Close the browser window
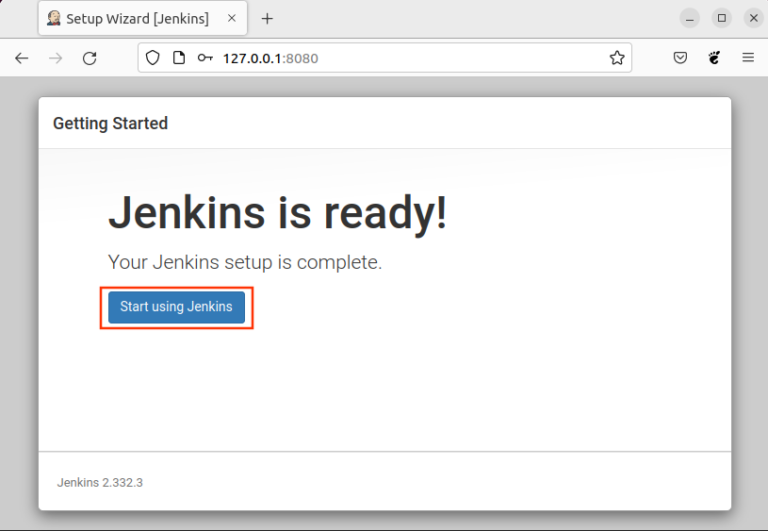Image resolution: width=768 pixels, height=531 pixels. [753, 19]
